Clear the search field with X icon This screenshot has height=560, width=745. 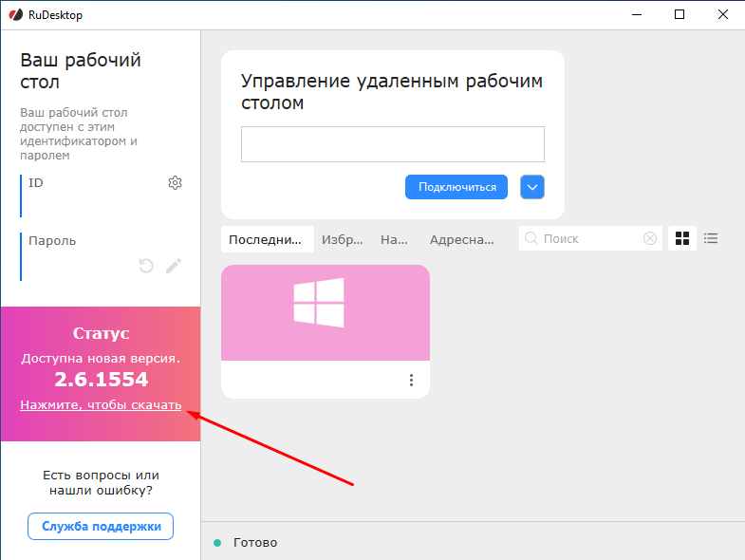coord(650,239)
